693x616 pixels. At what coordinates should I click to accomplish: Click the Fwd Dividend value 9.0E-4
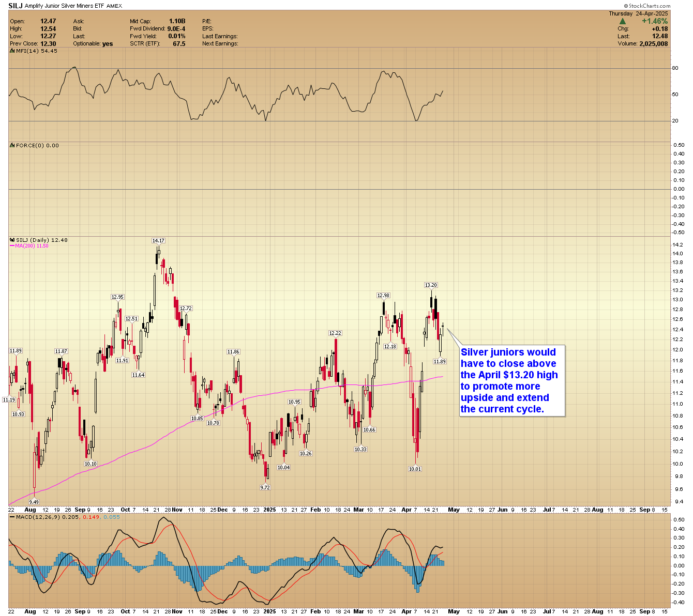pyautogui.click(x=176, y=29)
